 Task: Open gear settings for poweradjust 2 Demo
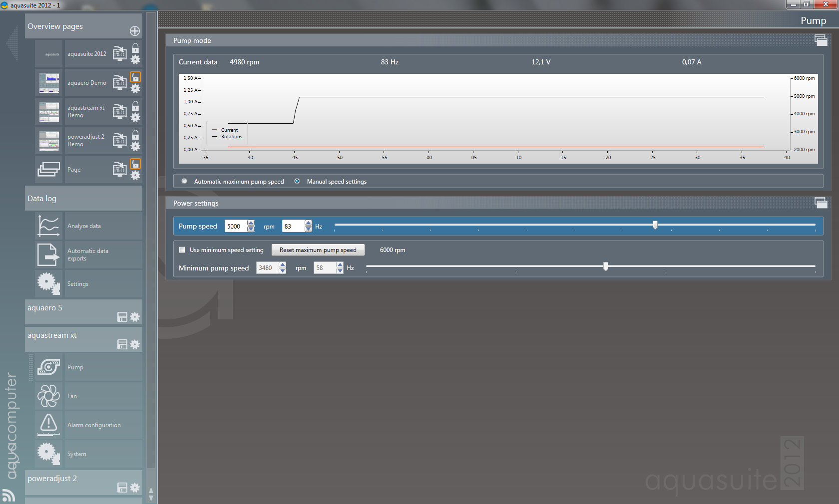pos(135,146)
